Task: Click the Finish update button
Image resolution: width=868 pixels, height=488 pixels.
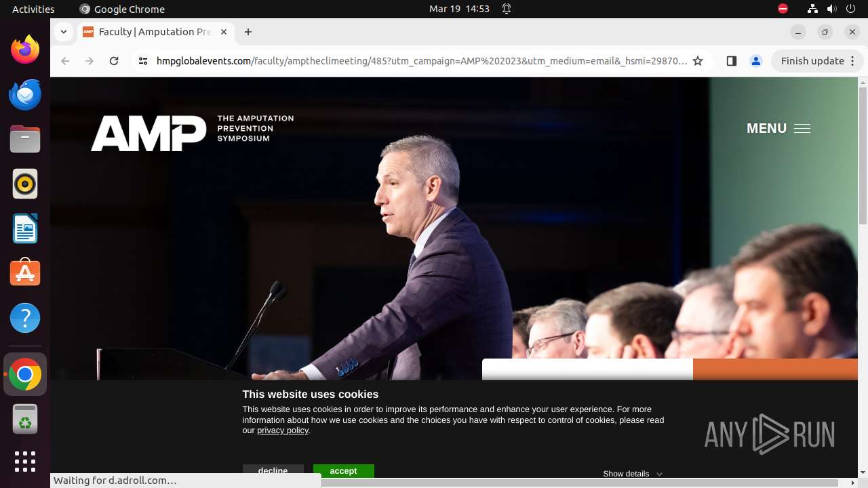Action: pyautogui.click(x=817, y=61)
